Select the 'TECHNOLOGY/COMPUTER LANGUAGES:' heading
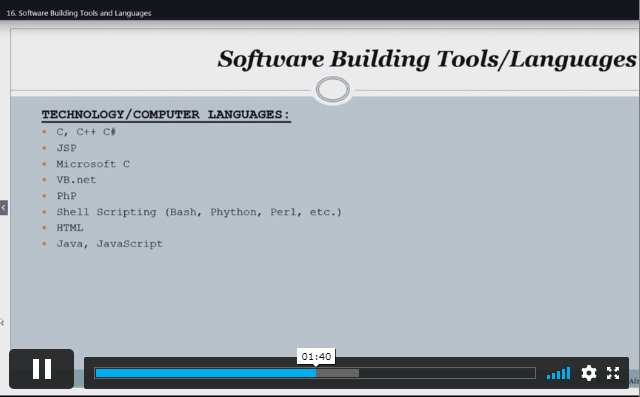The image size is (640, 397). pos(166,115)
